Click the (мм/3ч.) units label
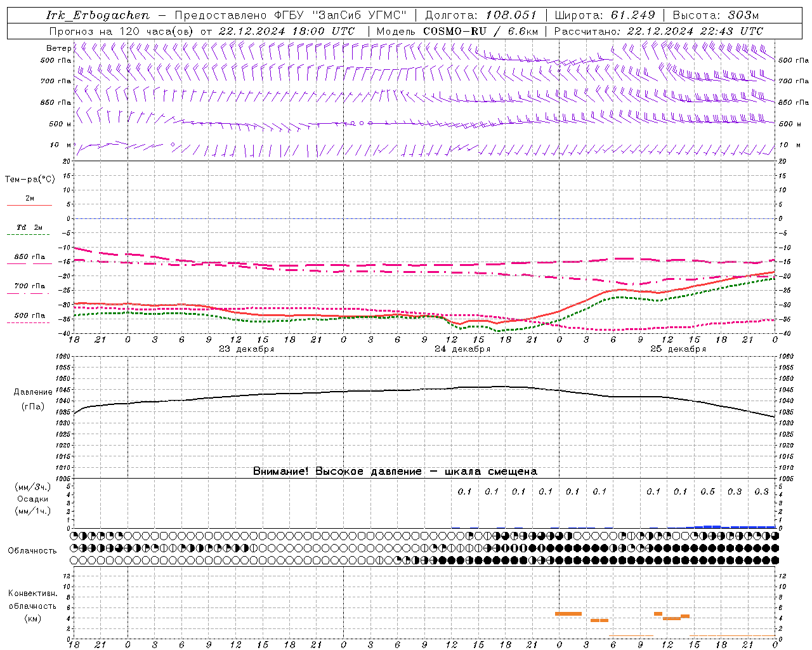The image size is (812, 650). [32, 487]
